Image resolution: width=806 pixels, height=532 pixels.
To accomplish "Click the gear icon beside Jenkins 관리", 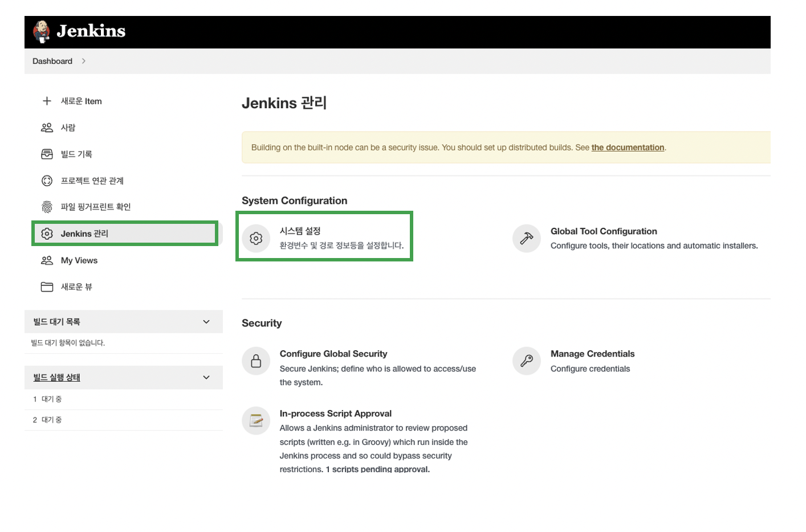I will point(47,234).
